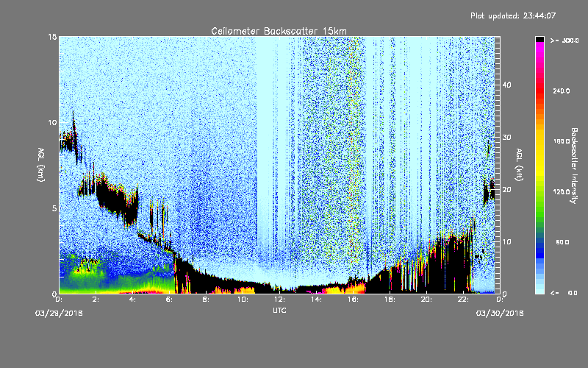Click the "120.0" colorbar label
Screen dimensions: 588x368
(562, 191)
